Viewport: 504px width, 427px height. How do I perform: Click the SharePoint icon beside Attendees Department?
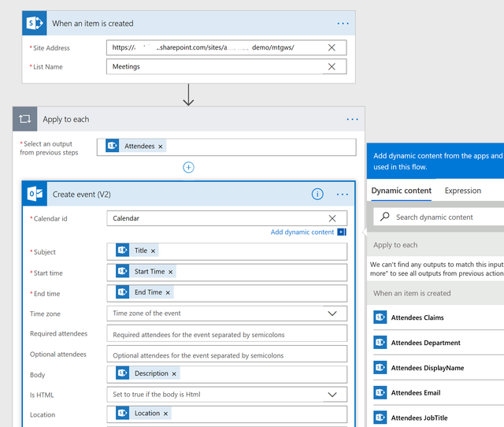380,343
